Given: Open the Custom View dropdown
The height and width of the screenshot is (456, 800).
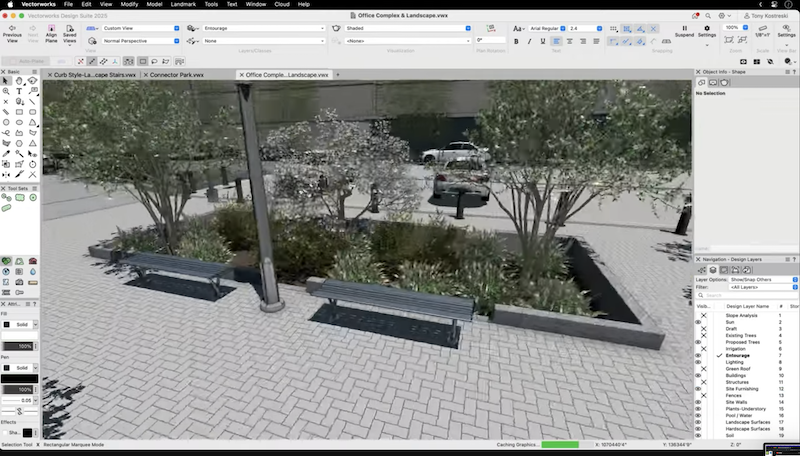Looking at the screenshot, I should 141,28.
